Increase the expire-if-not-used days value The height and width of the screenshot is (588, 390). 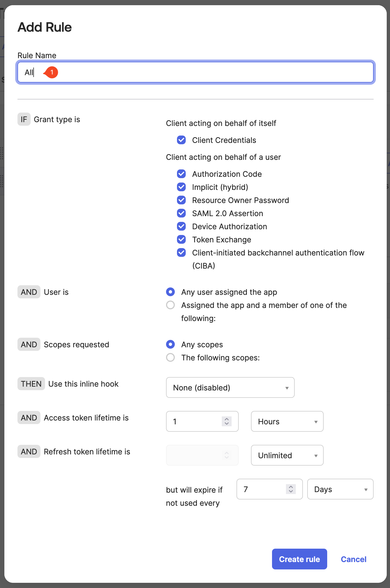(291, 487)
